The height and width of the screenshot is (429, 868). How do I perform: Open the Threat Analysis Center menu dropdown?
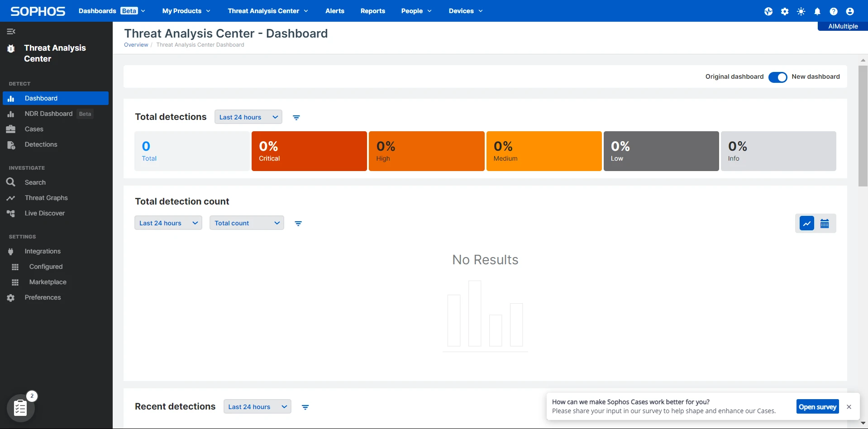click(x=268, y=11)
